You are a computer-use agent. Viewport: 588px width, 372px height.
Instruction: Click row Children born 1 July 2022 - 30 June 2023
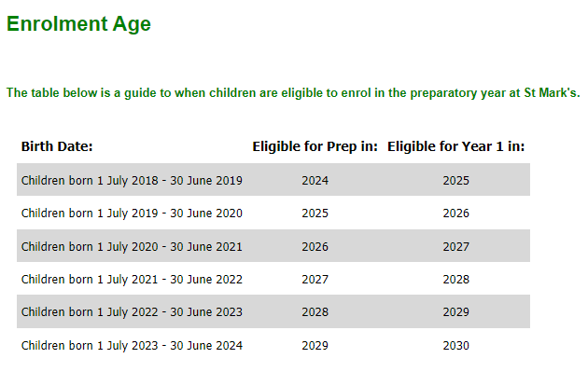[x=273, y=311]
